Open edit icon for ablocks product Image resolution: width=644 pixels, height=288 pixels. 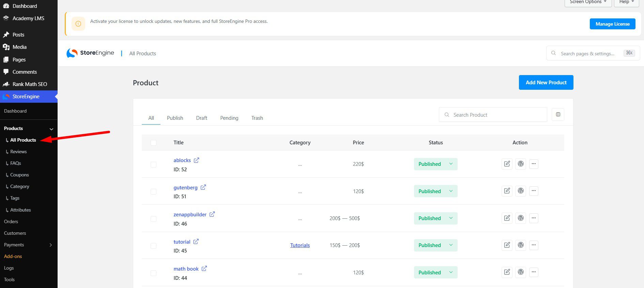pos(507,164)
